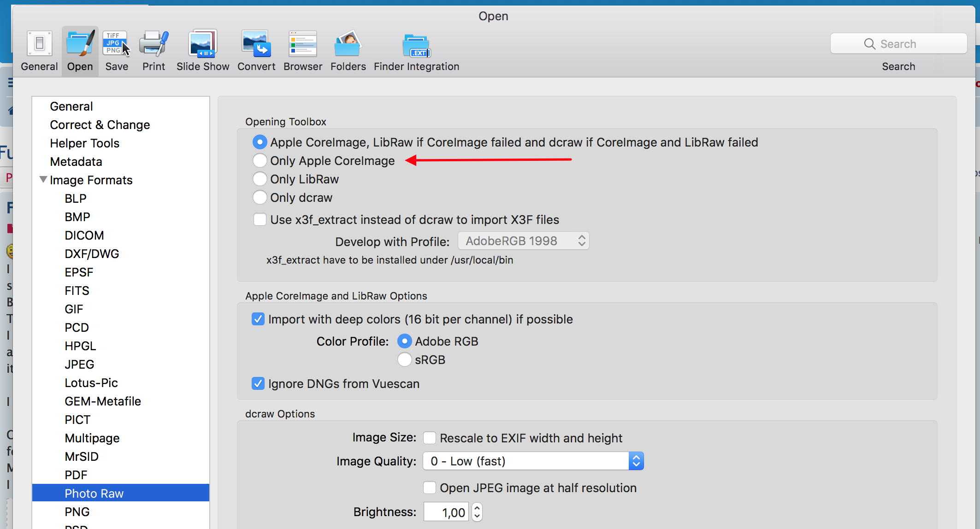Click the magnifying glass in the search field

[x=869, y=44]
